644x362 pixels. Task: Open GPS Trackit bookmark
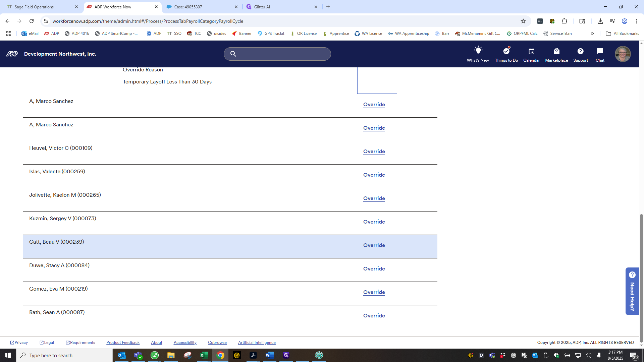point(271,34)
